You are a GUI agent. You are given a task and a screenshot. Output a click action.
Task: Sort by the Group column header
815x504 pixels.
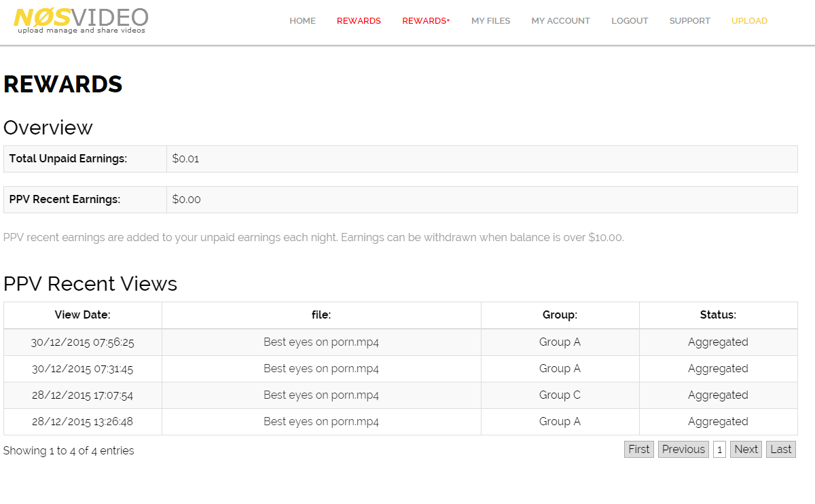tap(560, 315)
